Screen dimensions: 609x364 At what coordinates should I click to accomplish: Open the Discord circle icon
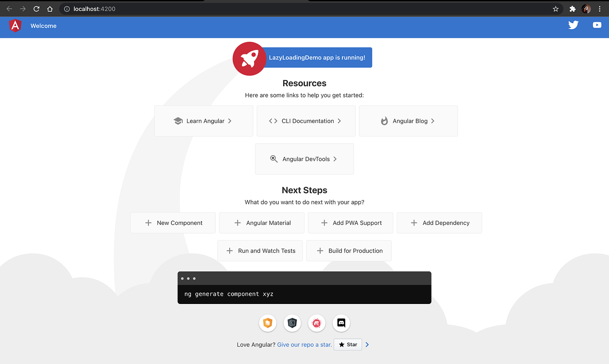(x=341, y=323)
